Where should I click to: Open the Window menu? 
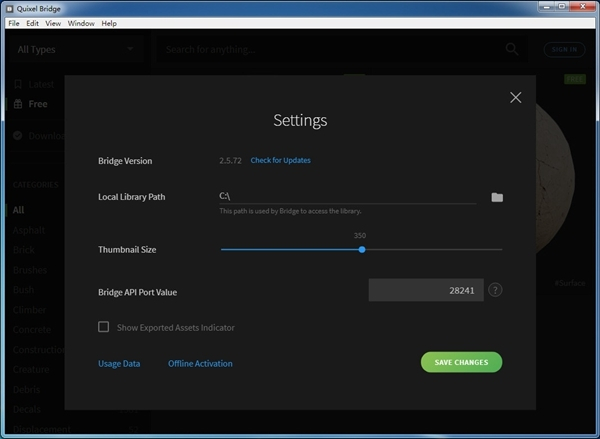82,22
